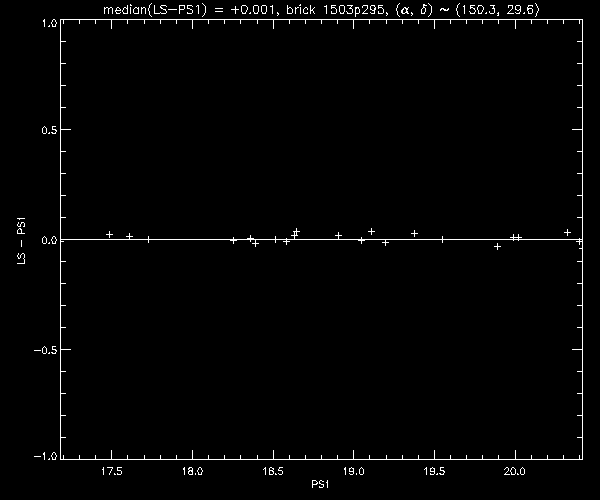Click the x-axis tick label "20.0"
Screen dimensions: 600x500
click(x=515, y=471)
